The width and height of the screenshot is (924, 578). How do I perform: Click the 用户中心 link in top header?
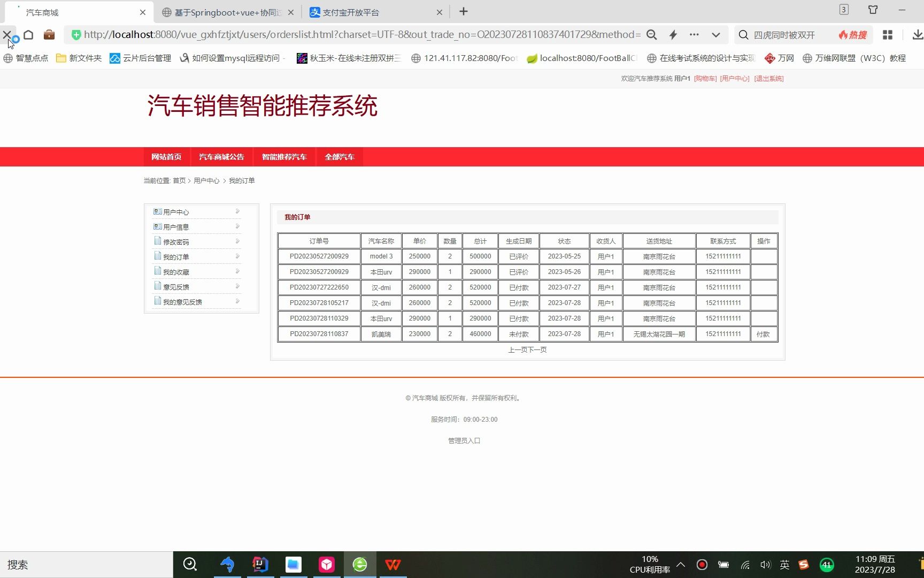[x=735, y=79]
